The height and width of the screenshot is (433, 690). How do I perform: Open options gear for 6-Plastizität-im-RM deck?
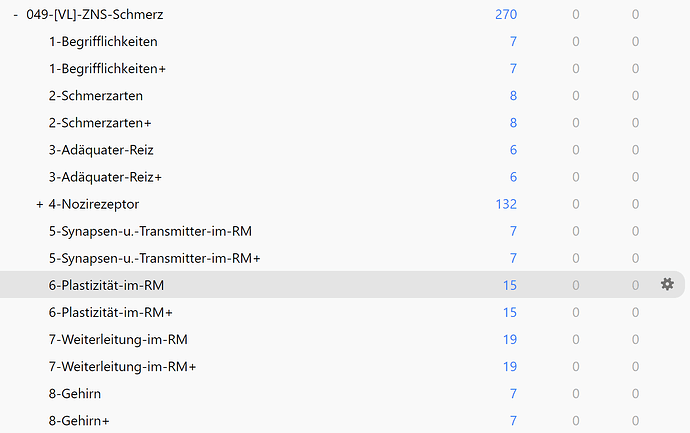667,285
